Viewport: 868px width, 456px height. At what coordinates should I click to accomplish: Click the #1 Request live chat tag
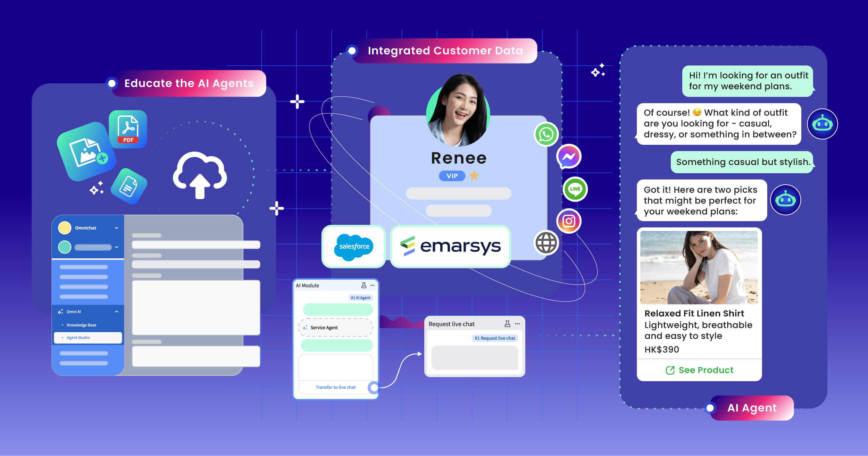click(x=495, y=338)
